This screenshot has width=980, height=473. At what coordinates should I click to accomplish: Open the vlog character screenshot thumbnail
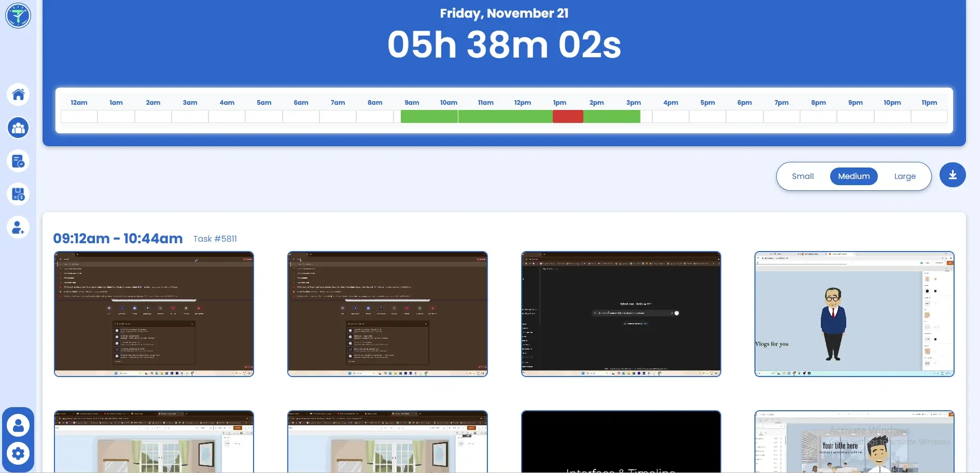click(x=853, y=314)
